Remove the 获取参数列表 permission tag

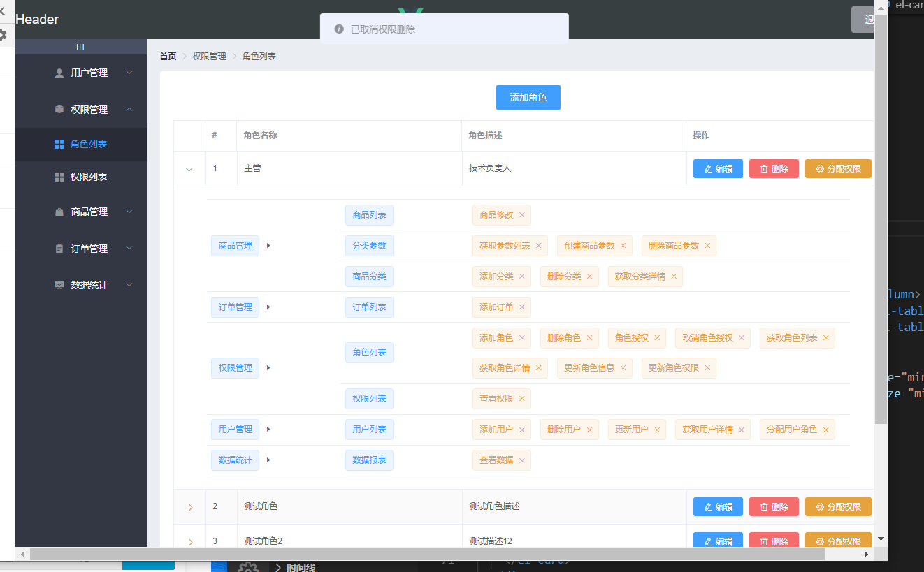pos(539,246)
